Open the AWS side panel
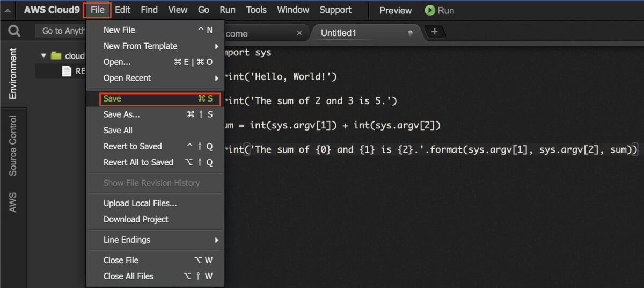 13,202
